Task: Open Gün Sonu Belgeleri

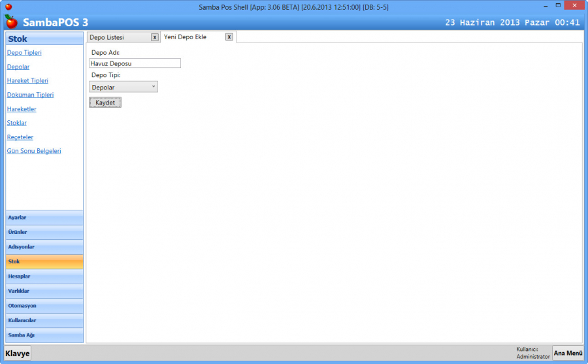Action: point(33,151)
